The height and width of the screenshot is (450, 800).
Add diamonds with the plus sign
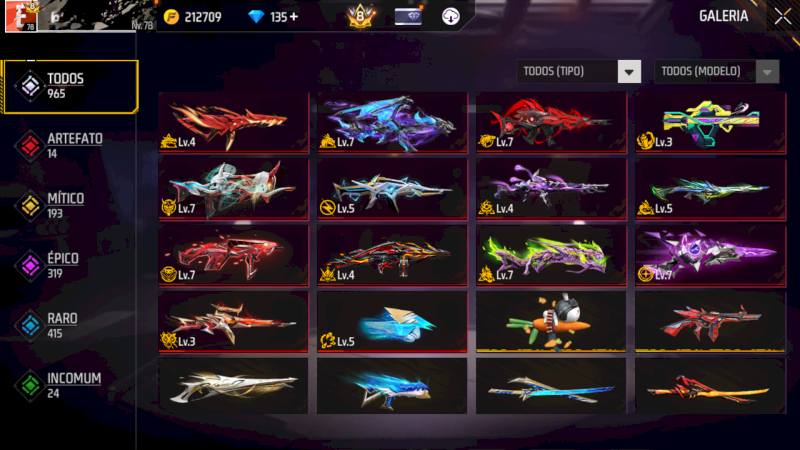tap(294, 17)
